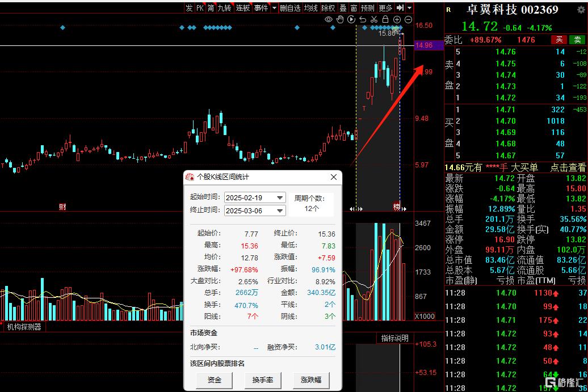Toggle the 连板 indicator
The image size is (588, 392).
242,8
